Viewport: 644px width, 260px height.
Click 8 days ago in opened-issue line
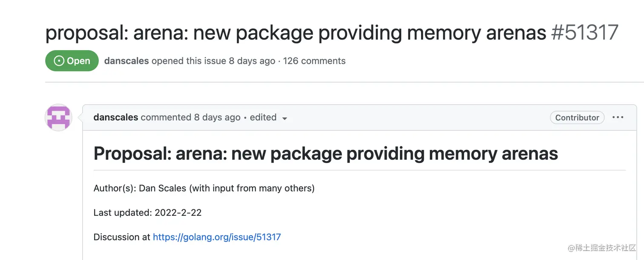pyautogui.click(x=252, y=61)
